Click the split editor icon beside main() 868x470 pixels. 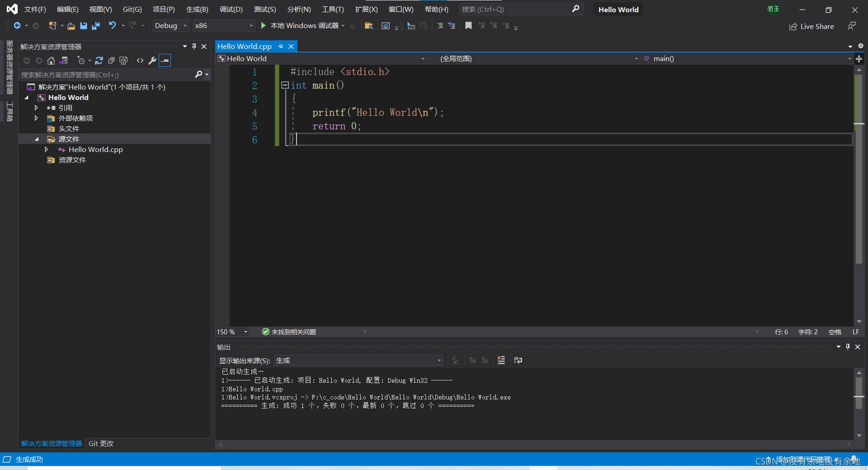click(859, 59)
